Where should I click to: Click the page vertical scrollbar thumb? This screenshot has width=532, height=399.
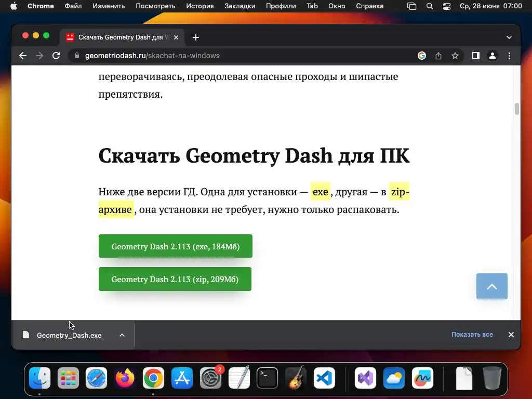[517, 109]
